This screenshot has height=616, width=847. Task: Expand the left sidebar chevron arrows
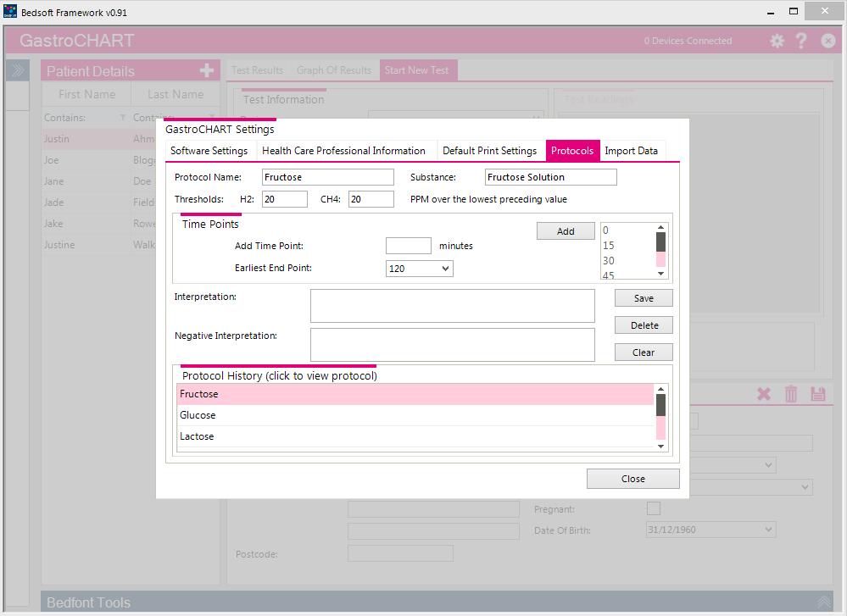click(x=17, y=70)
